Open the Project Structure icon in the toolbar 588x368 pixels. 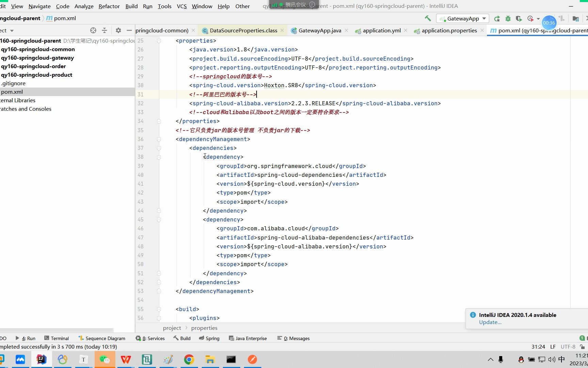(x=576, y=18)
